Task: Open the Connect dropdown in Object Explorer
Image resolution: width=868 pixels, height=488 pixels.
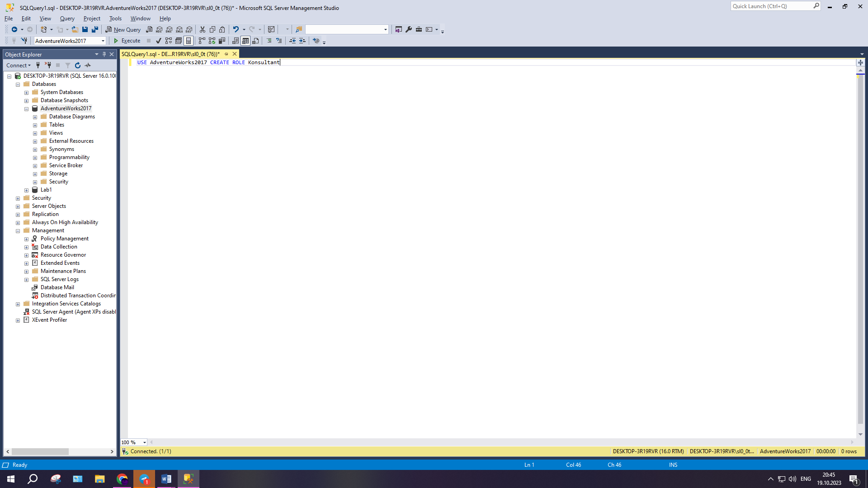Action: click(x=19, y=66)
